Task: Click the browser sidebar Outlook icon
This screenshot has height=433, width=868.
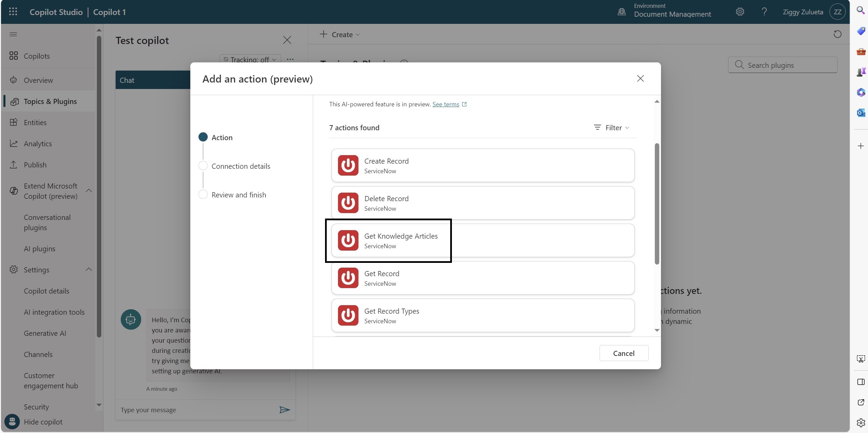Action: coord(860,113)
